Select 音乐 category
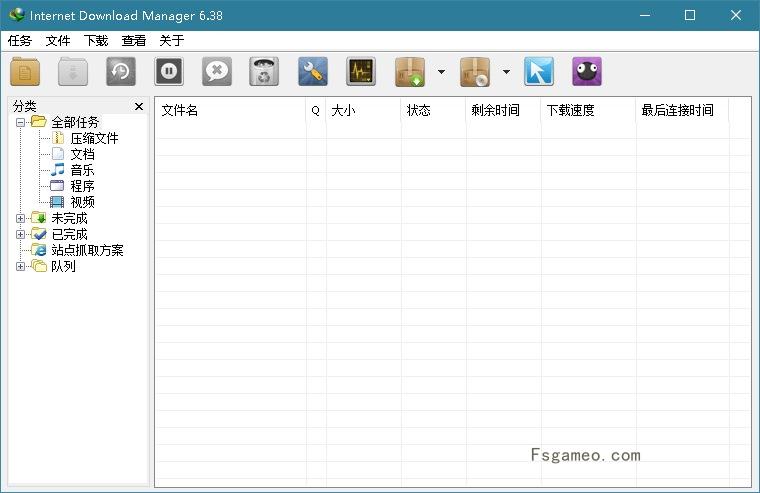 (82, 170)
